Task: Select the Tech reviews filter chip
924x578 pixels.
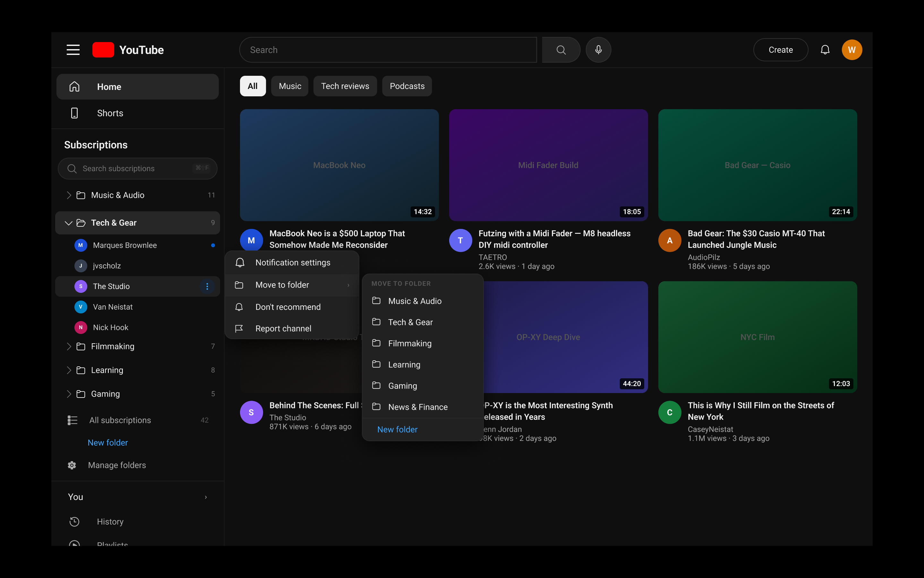Action: tap(345, 86)
